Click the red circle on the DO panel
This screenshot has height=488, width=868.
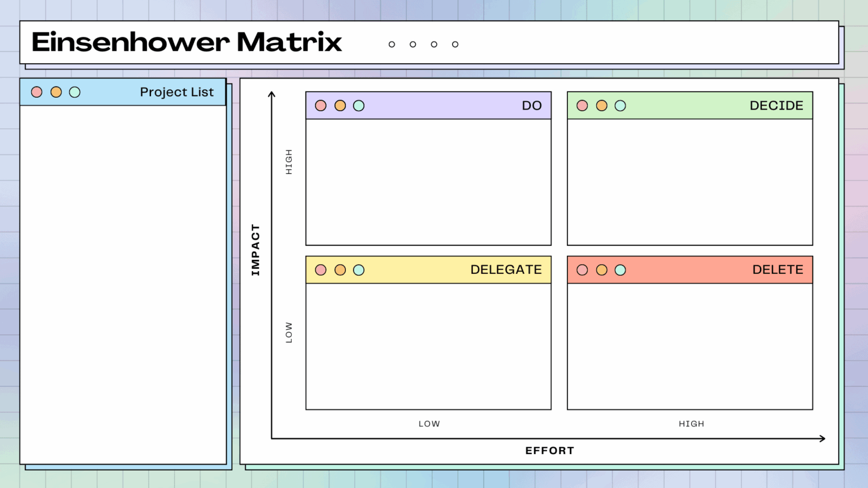click(x=320, y=105)
